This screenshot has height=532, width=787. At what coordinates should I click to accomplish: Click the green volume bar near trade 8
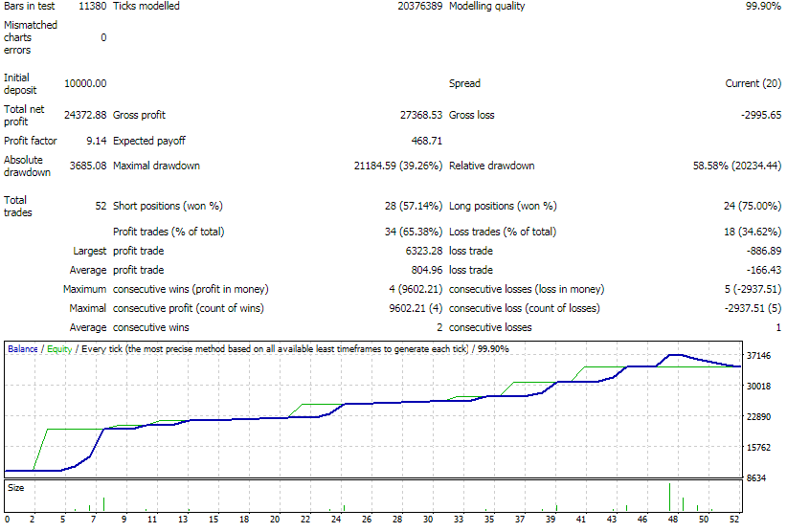tap(103, 504)
